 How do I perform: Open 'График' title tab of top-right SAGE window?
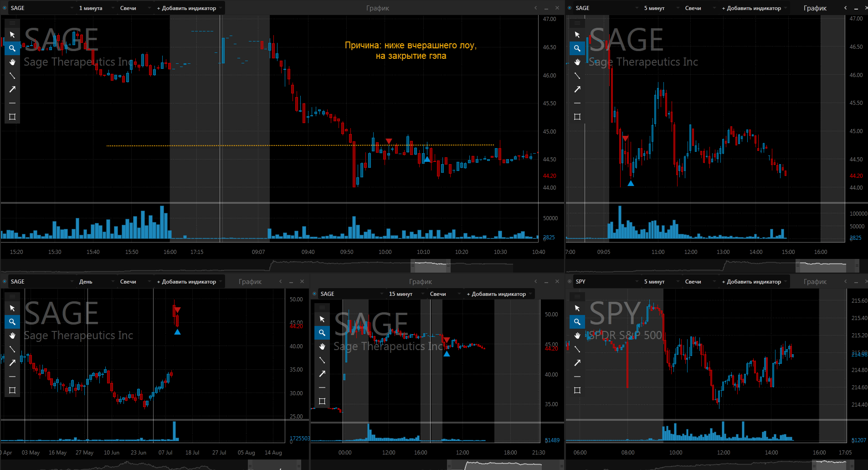pos(815,8)
